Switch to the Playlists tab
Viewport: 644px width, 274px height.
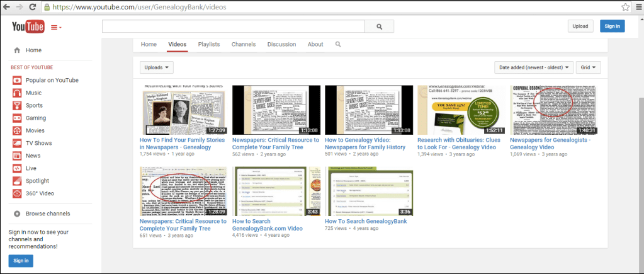point(208,44)
